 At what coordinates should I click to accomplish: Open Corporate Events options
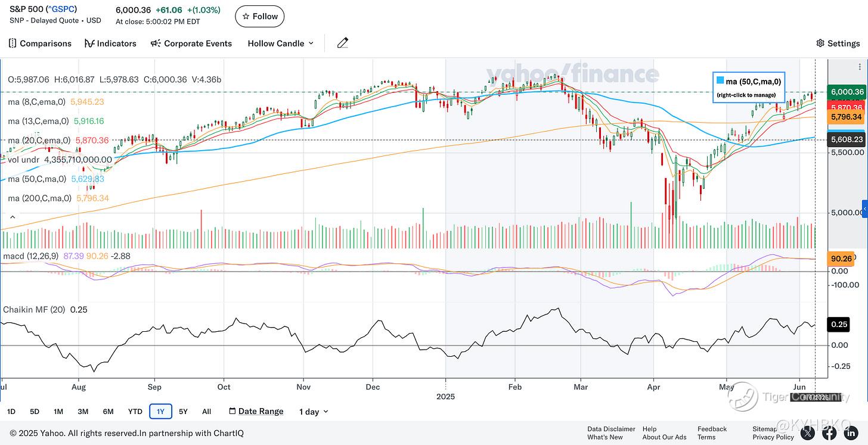191,43
